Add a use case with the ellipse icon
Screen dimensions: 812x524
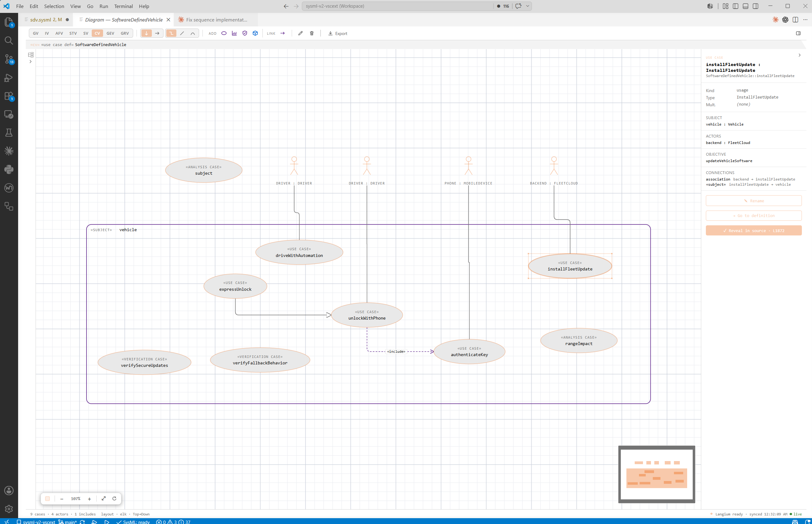(224, 33)
